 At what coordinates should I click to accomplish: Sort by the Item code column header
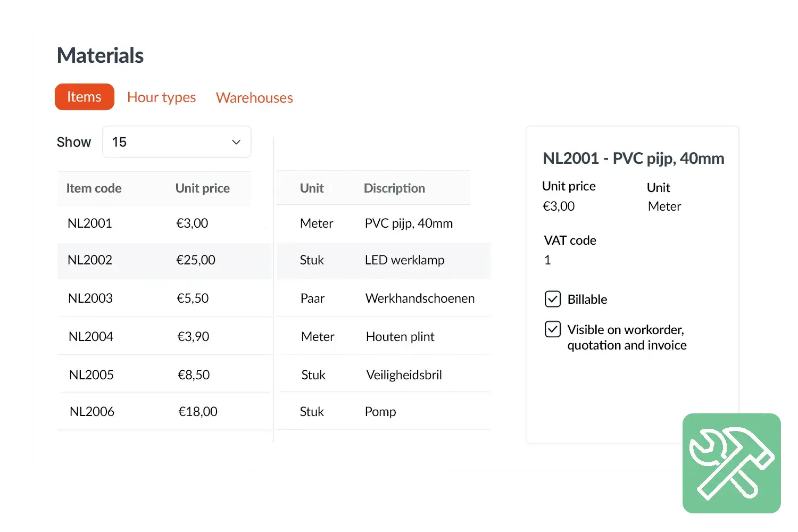94,188
